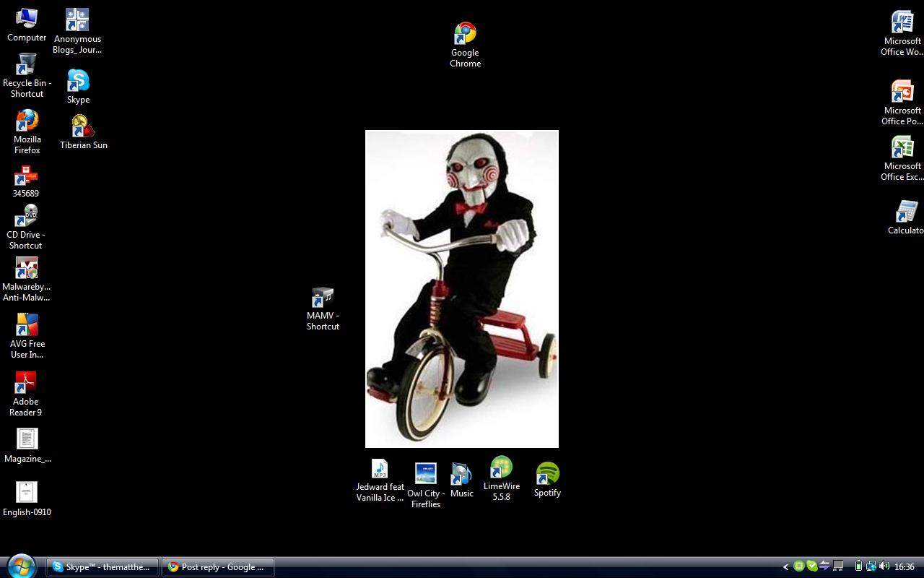This screenshot has width=924, height=578.
Task: Select the English-0910 document icon
Action: click(x=27, y=499)
